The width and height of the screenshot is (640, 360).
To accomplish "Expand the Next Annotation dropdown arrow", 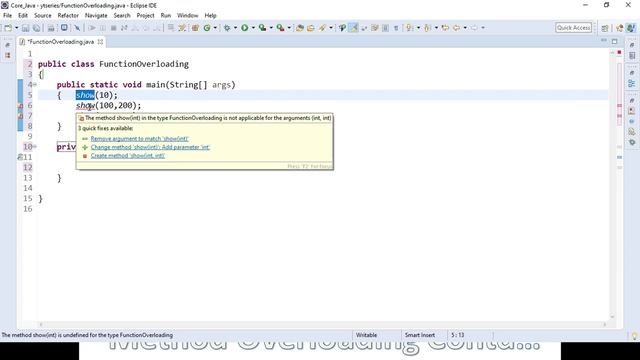I will [x=418, y=28].
